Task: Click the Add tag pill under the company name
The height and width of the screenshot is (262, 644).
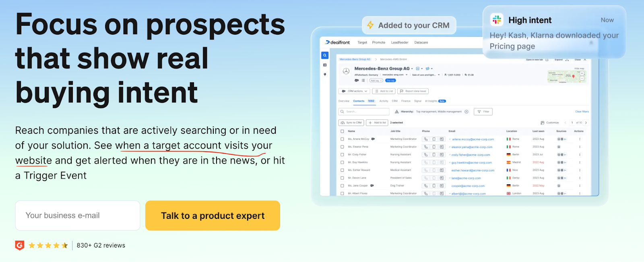Action: click(x=376, y=81)
